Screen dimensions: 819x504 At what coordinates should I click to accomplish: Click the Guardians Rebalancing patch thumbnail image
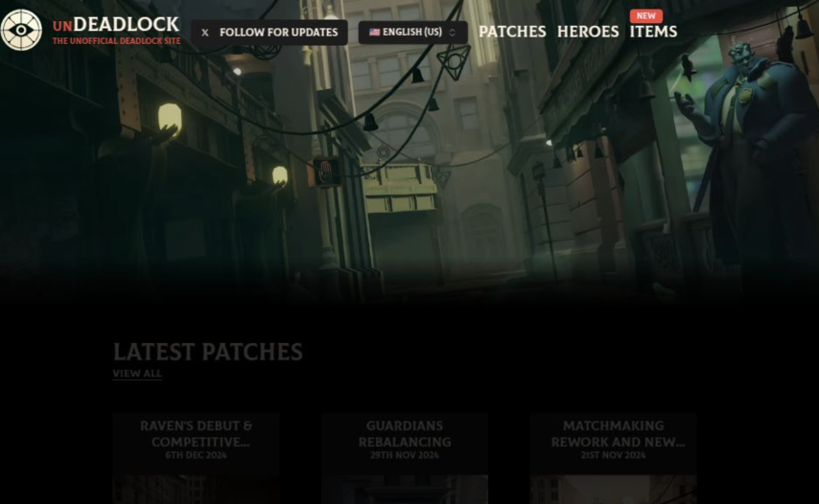point(405,490)
